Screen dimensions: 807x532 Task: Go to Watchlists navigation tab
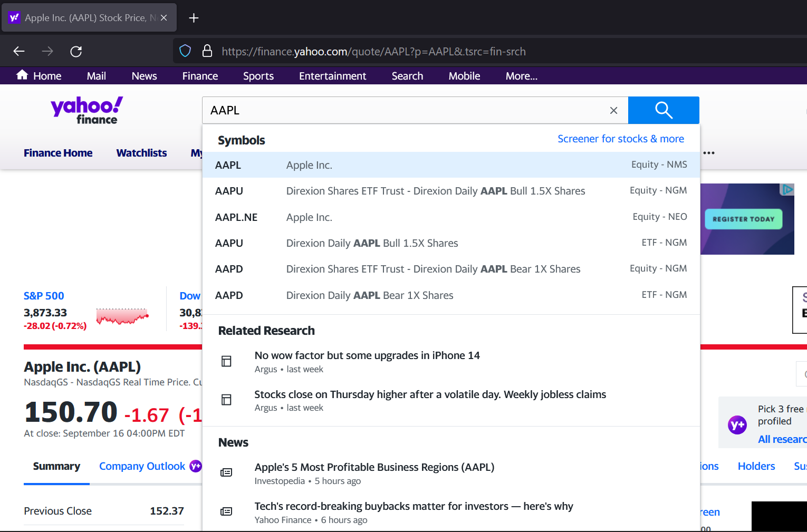click(141, 153)
